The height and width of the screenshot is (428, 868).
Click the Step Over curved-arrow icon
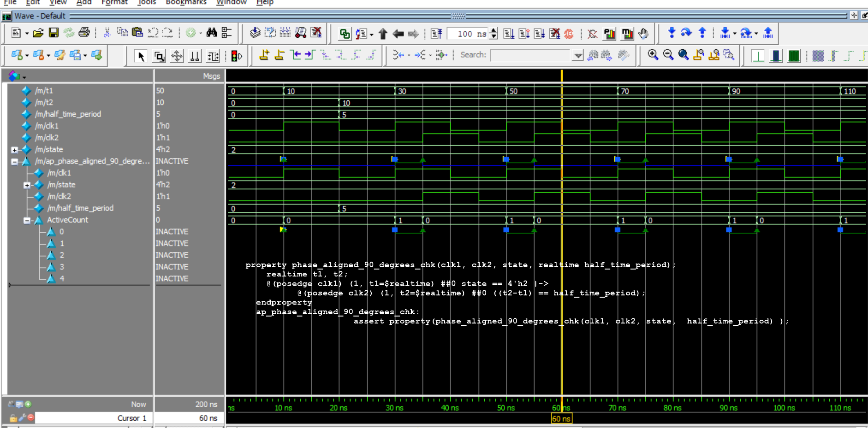686,33
